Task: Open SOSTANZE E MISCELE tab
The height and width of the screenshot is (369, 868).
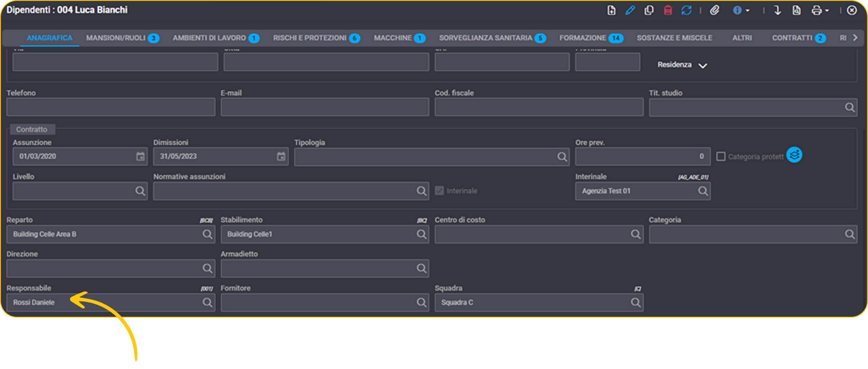Action: click(674, 38)
